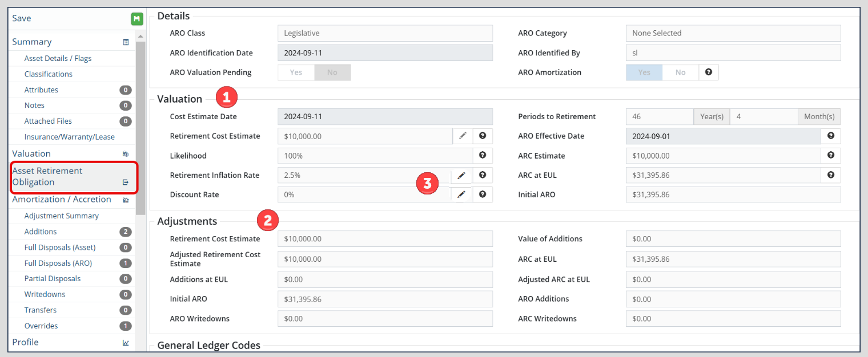Viewport: 868px width, 357px height.
Task: Open the Adjustment Summary link
Action: tap(62, 216)
